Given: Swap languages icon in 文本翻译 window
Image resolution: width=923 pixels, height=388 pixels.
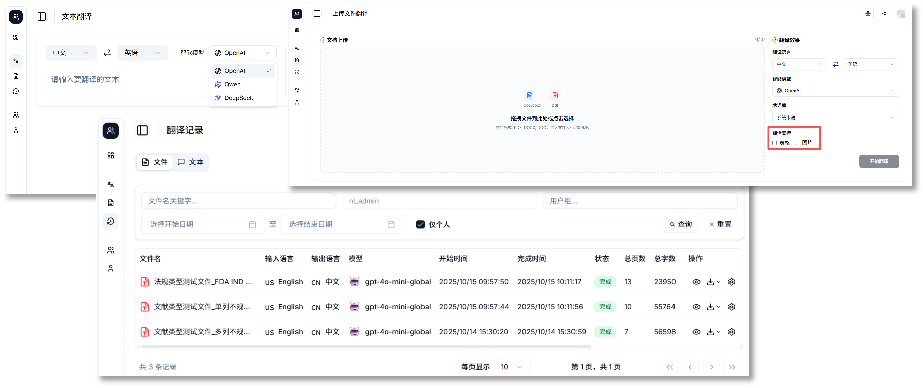Looking at the screenshot, I should coord(107,53).
